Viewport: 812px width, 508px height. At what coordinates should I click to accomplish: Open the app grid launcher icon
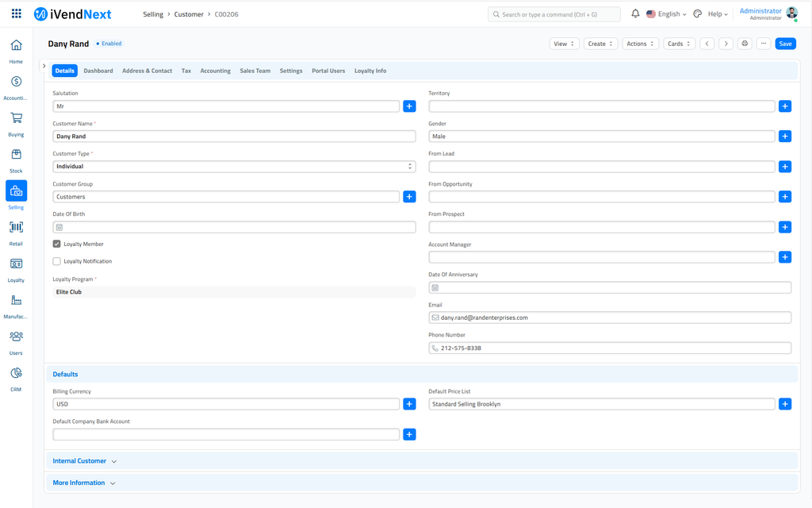pyautogui.click(x=16, y=14)
